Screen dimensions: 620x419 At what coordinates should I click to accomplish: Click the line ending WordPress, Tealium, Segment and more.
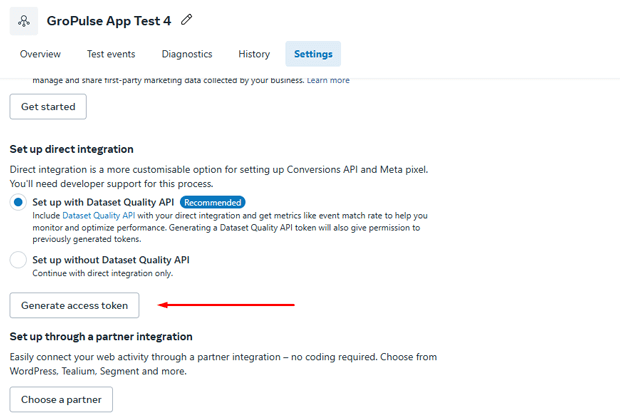[x=98, y=371]
